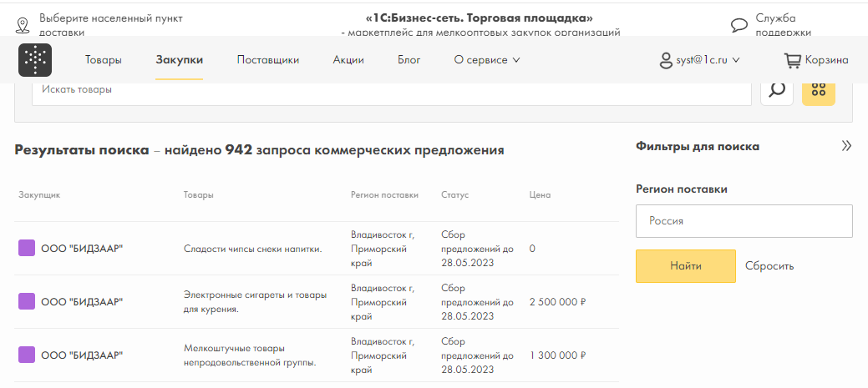Click the "Сбросить" link
Image resolution: width=868 pixels, height=388 pixels.
[769, 266]
